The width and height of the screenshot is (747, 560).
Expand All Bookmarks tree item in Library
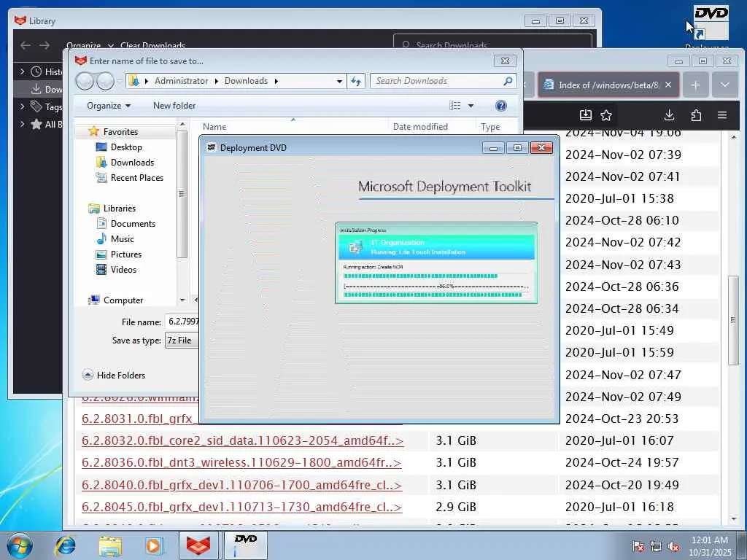pyautogui.click(x=22, y=124)
